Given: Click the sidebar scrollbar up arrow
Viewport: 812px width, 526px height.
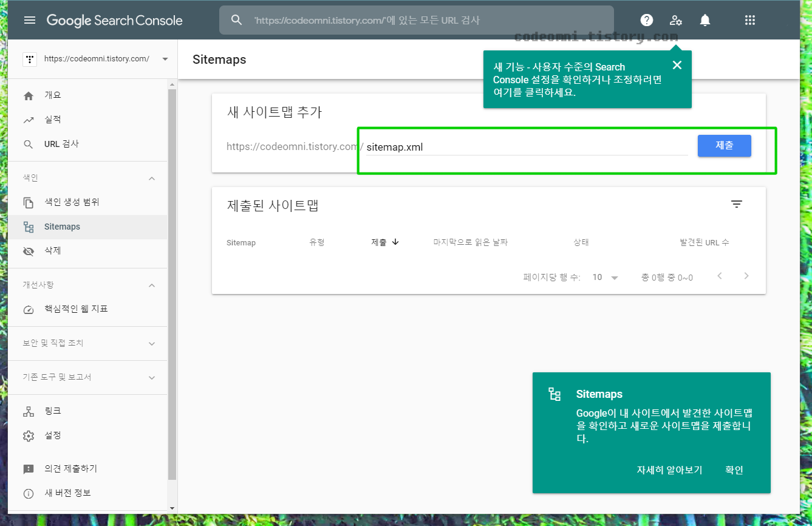Looking at the screenshot, I should [x=172, y=84].
